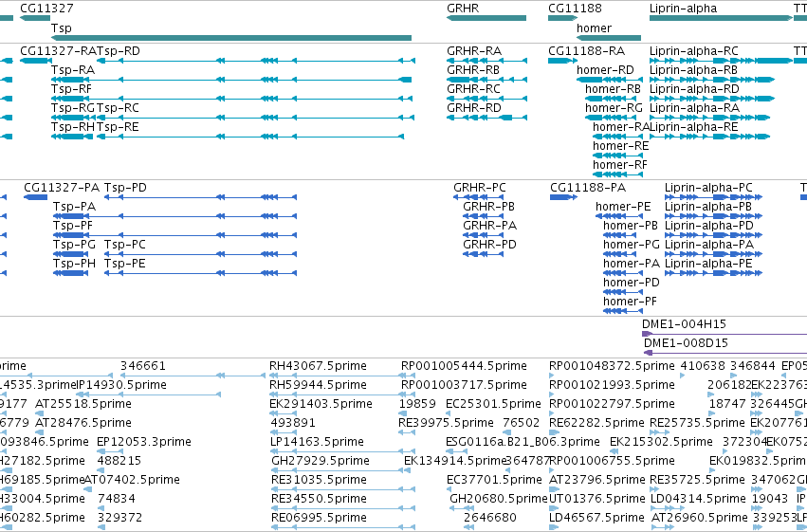Viewport: 807px width, 532px height.
Task: Select protein Tsp-PE
Action: [201, 274]
